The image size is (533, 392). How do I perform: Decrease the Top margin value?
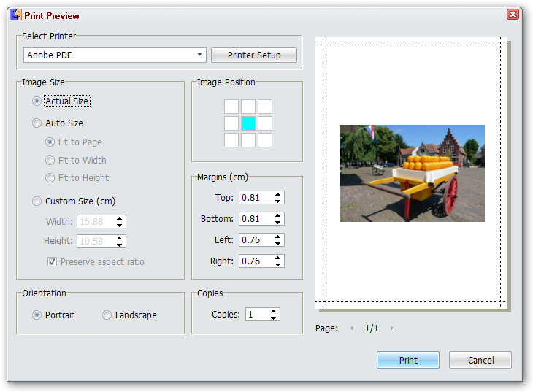pos(278,201)
